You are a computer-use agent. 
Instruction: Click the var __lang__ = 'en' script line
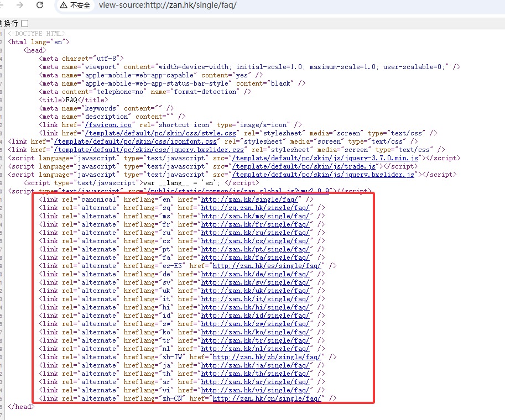coord(141,183)
